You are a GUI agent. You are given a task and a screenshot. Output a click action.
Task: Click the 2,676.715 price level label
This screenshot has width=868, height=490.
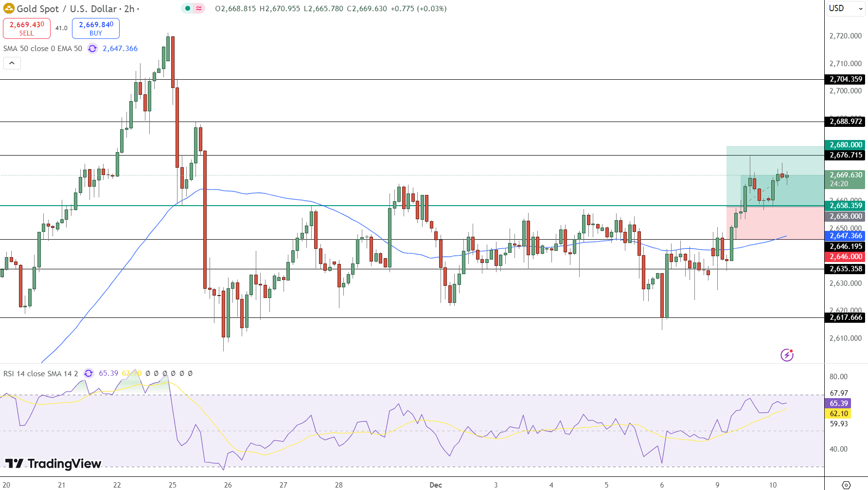(845, 155)
